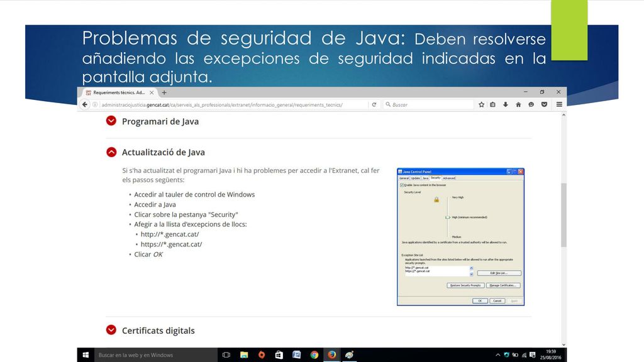Go back with the Firefox back arrow

[85, 105]
